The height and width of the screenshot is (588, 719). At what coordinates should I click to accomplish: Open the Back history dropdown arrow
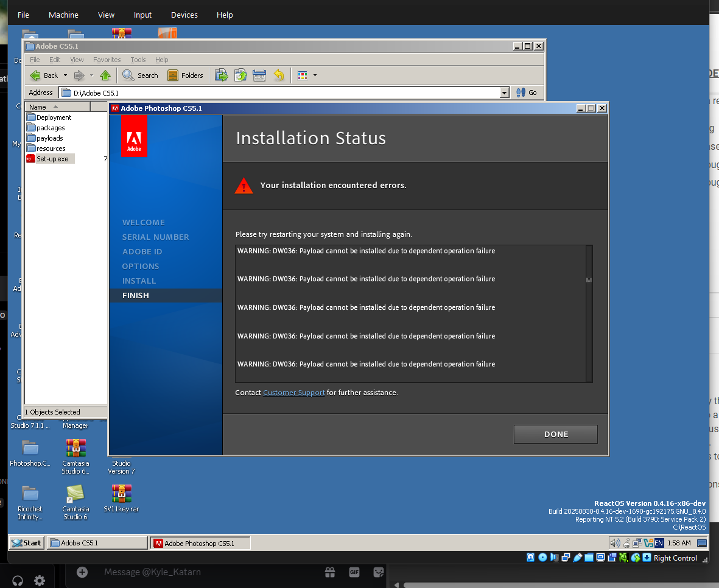[x=65, y=75]
